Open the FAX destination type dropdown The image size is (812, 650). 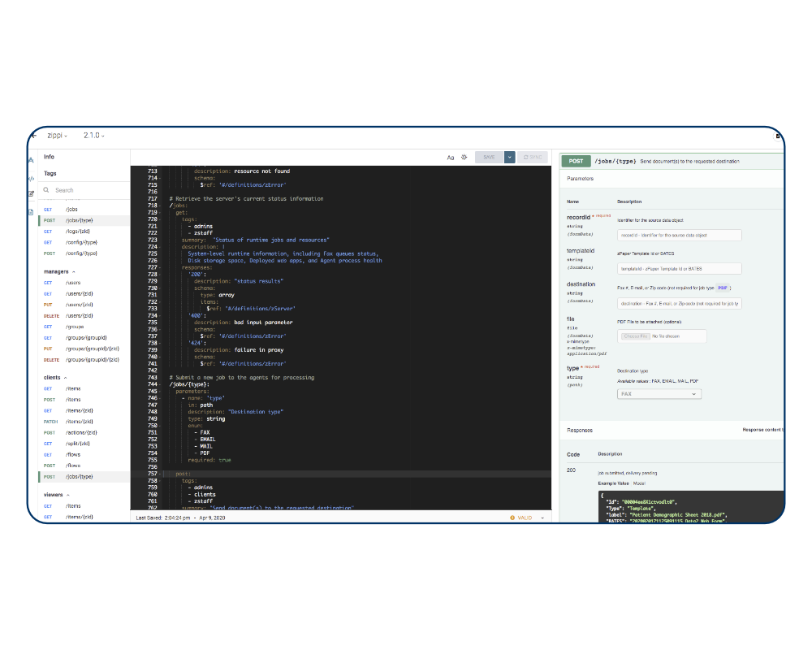click(659, 394)
